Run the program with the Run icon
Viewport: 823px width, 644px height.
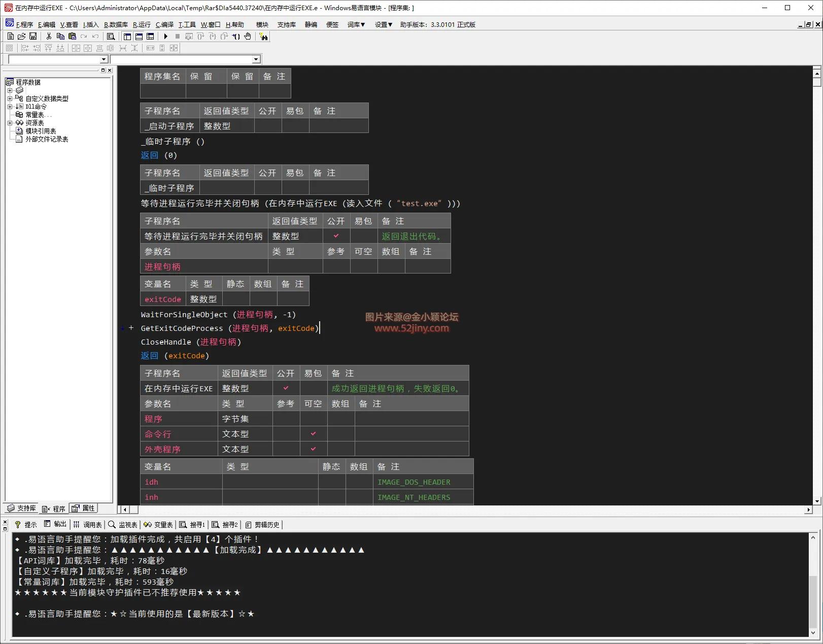166,36
